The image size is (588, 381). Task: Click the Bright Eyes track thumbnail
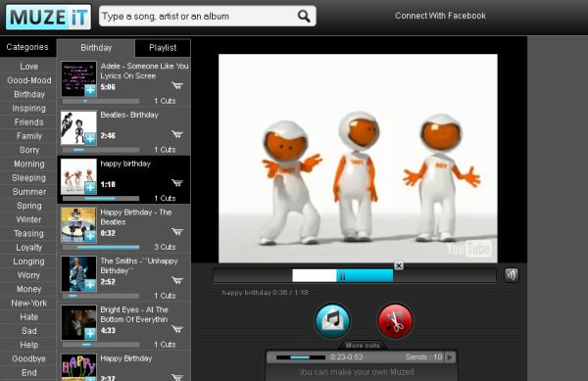tap(78, 322)
